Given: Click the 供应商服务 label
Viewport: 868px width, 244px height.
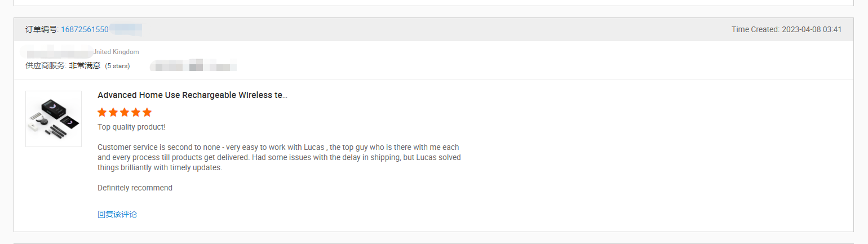Looking at the screenshot, I should (46, 65).
